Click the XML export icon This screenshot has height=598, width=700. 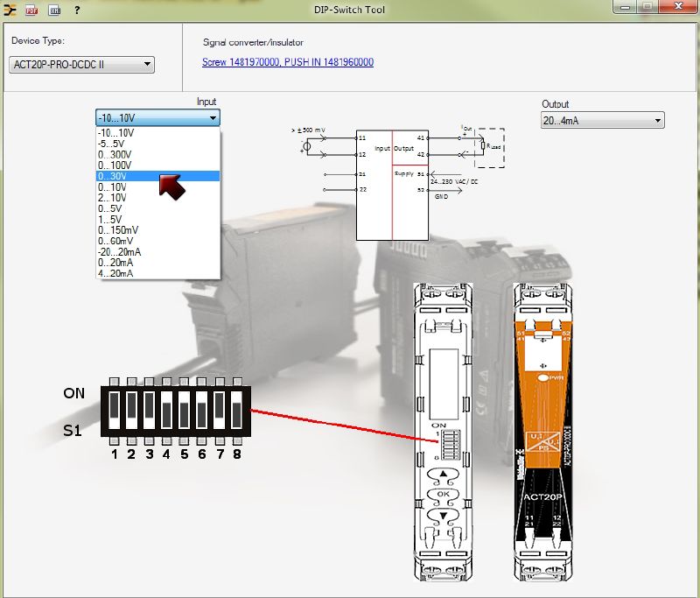pos(54,11)
